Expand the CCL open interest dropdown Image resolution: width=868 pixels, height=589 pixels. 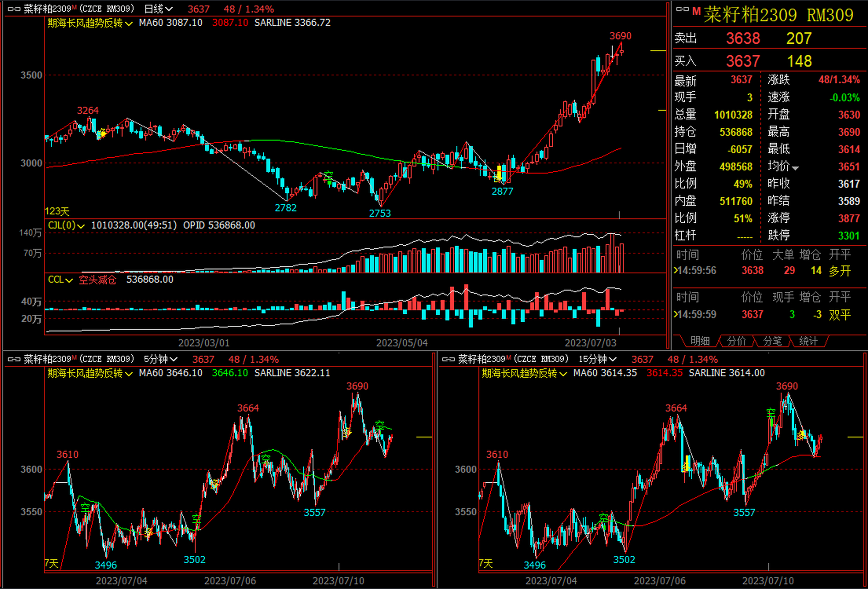click(x=60, y=280)
